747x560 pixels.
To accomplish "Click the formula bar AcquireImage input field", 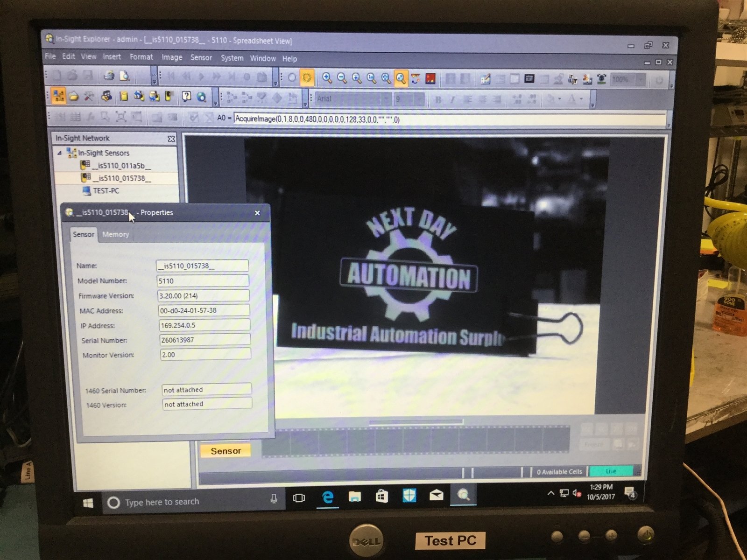I will tap(448, 119).
